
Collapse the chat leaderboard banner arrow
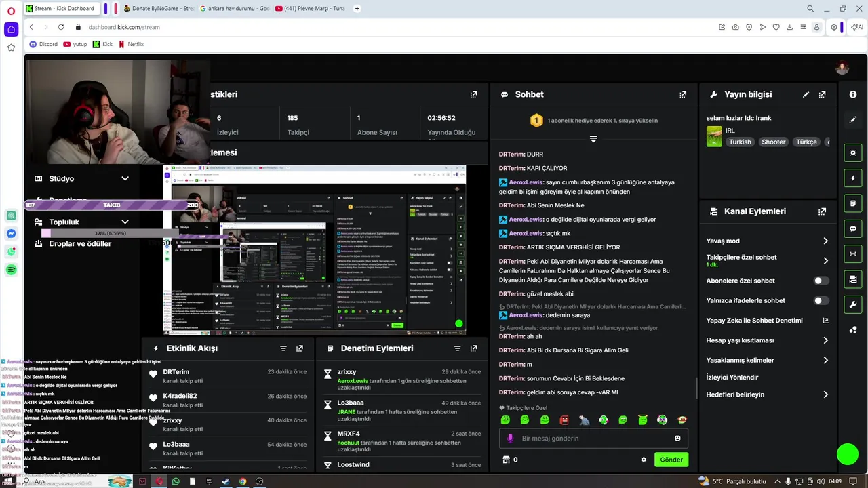tap(593, 139)
